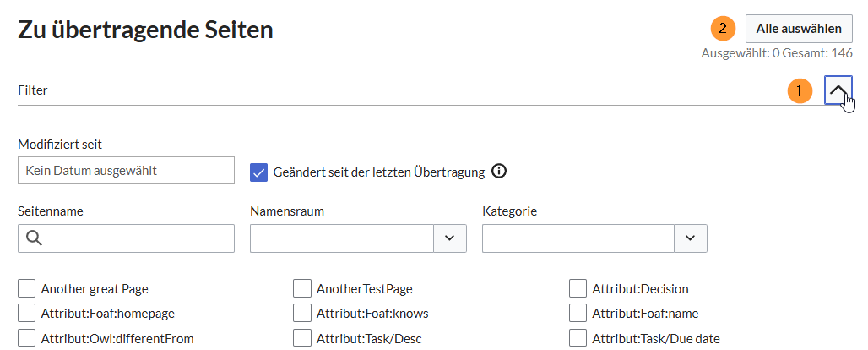Check the Attribut:Task/Desc box
868x350 pixels.
(302, 338)
